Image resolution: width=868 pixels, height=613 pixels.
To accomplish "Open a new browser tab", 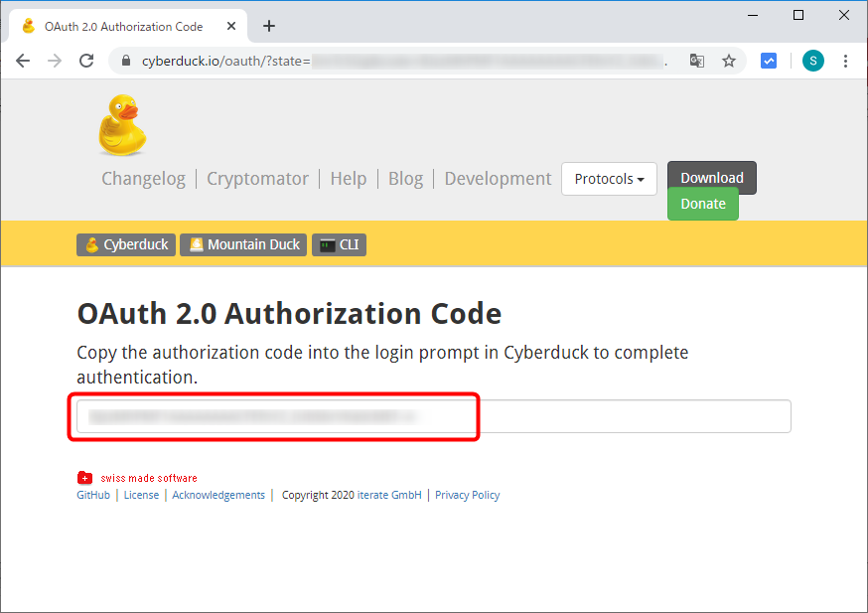I will point(269,26).
